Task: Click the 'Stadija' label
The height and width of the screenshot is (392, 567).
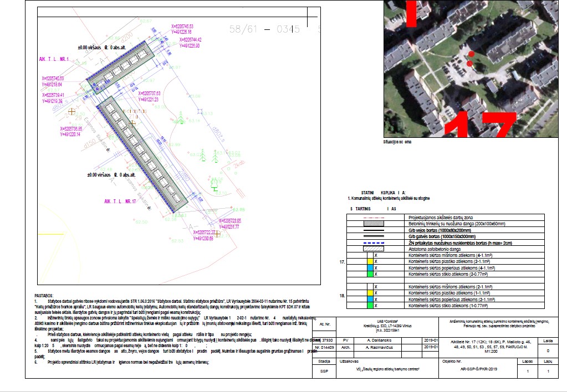Action: pos(324,362)
